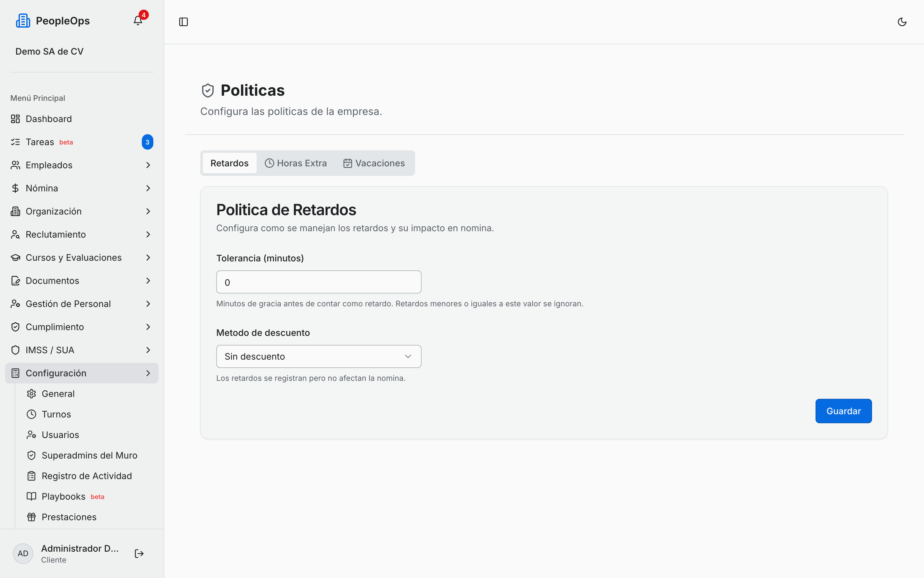The height and width of the screenshot is (578, 924).
Task: Click the Prestaciones gift icon
Action: tap(31, 517)
